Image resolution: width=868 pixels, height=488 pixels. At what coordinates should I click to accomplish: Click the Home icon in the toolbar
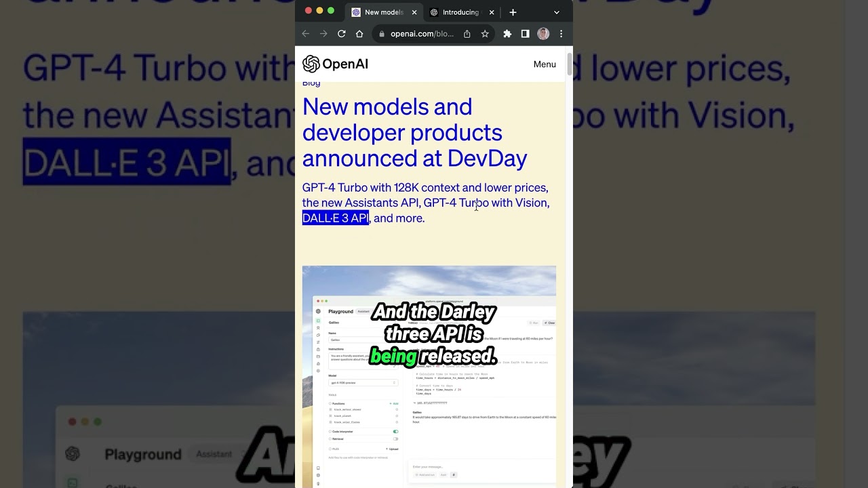click(359, 34)
